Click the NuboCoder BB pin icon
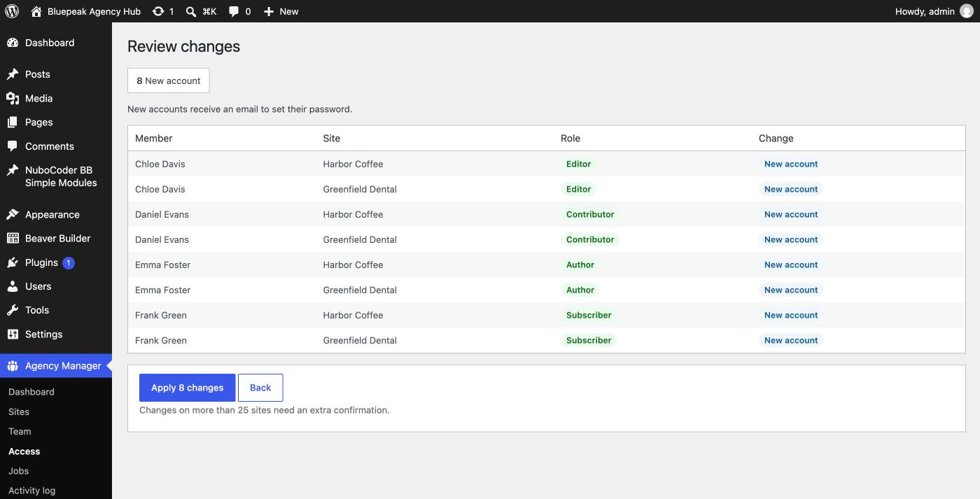This screenshot has width=980, height=499. [13, 170]
